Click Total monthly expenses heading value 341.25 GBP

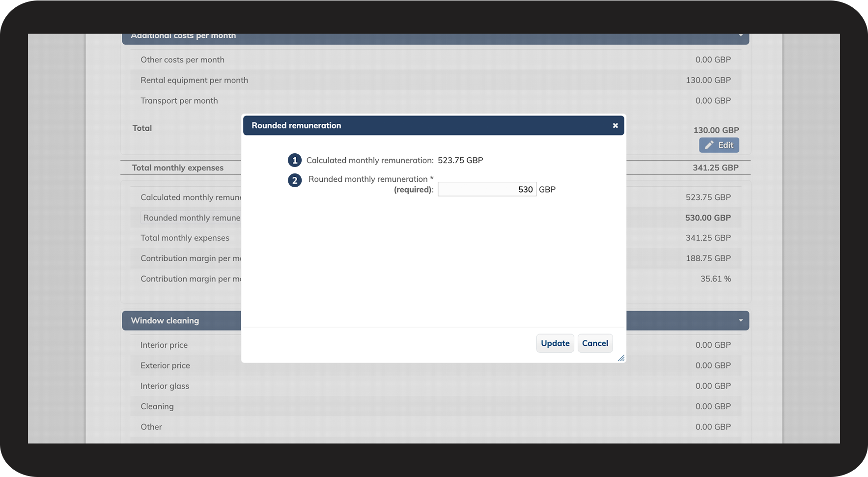pyautogui.click(x=715, y=168)
